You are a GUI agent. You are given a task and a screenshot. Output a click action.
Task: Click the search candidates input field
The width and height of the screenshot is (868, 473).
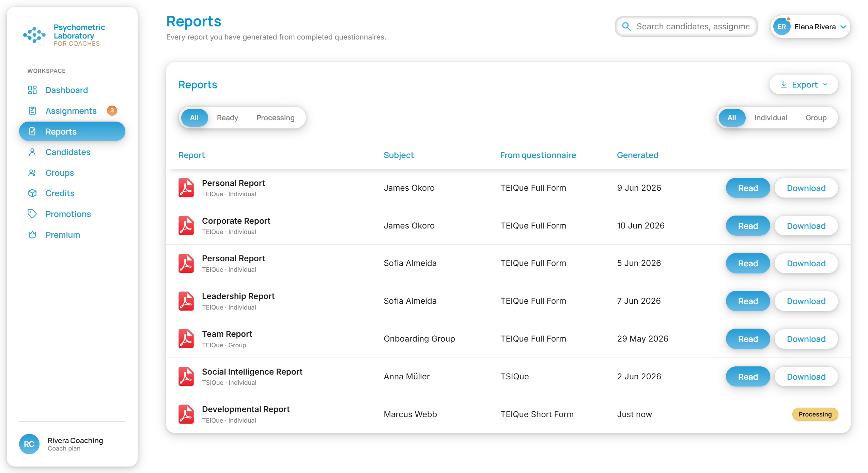pyautogui.click(x=686, y=27)
